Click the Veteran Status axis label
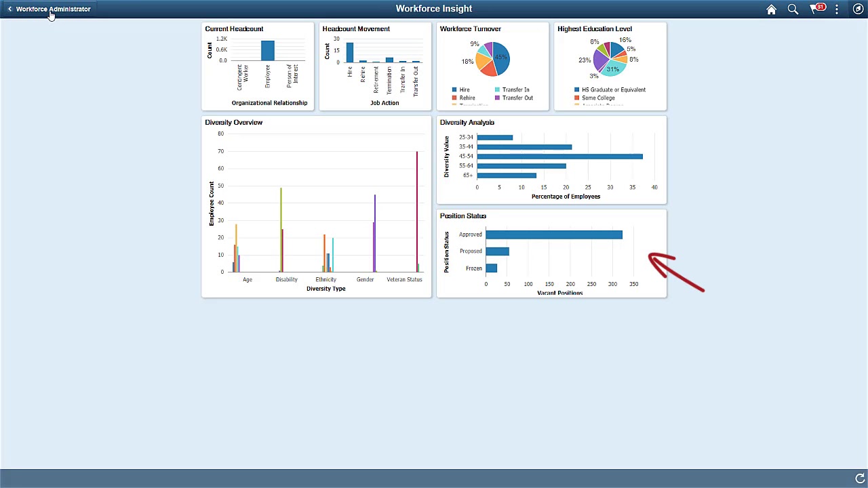This screenshot has height=488, width=868. pos(404,279)
